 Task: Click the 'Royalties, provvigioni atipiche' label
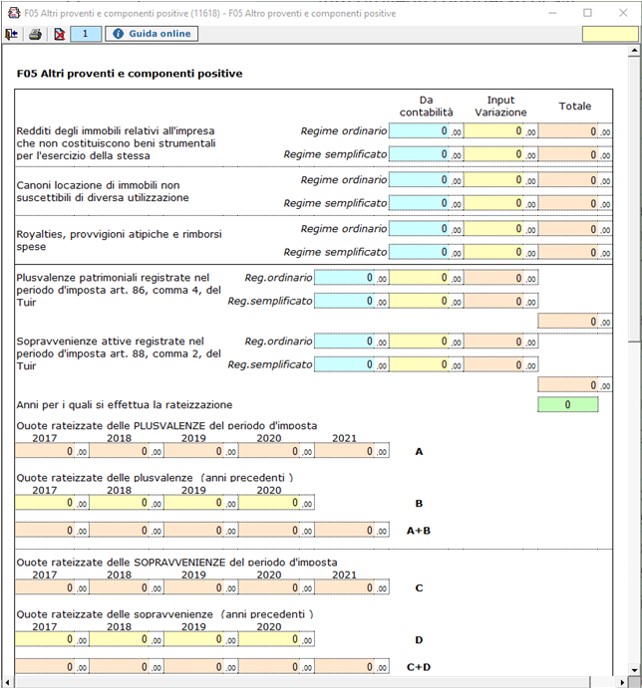(119, 240)
